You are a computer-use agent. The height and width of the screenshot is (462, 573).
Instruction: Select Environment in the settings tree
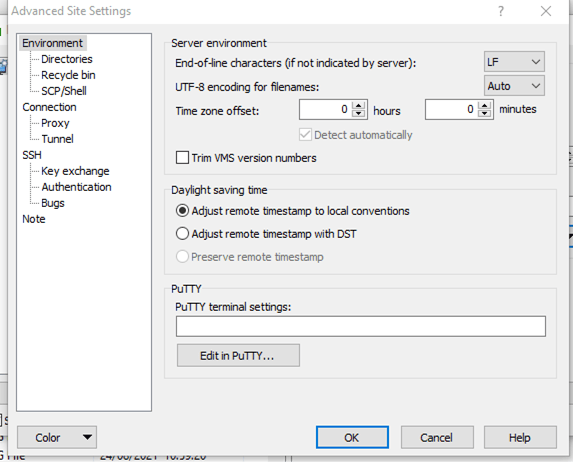tap(53, 43)
